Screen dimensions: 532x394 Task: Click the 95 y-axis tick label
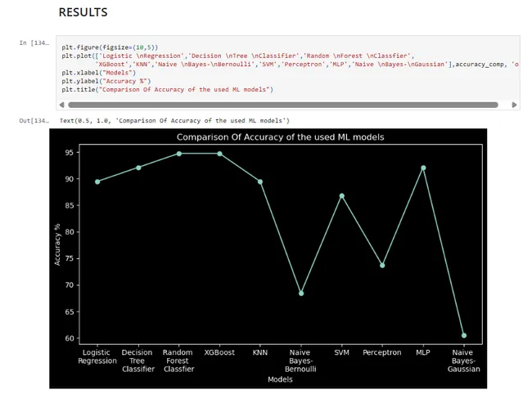[x=70, y=153]
